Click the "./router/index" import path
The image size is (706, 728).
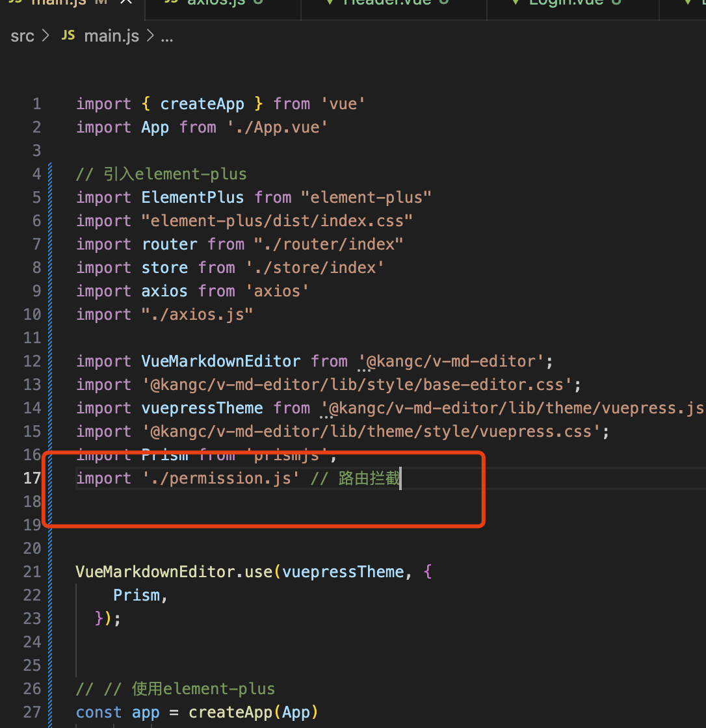[329, 244]
